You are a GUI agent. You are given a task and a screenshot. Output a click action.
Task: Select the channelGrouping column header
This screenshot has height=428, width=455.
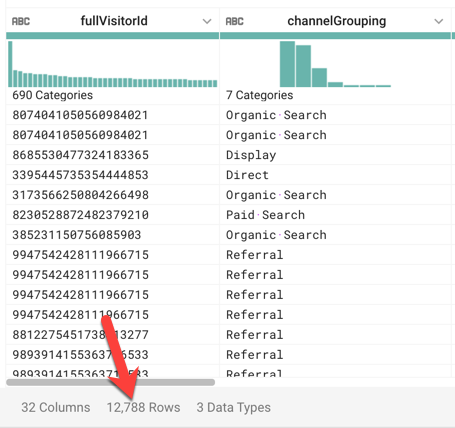(x=337, y=21)
